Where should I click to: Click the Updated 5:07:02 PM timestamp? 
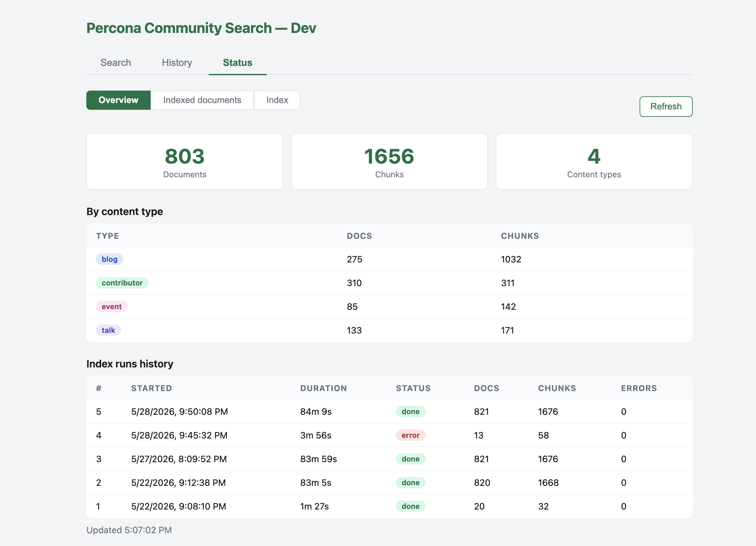pyautogui.click(x=129, y=530)
